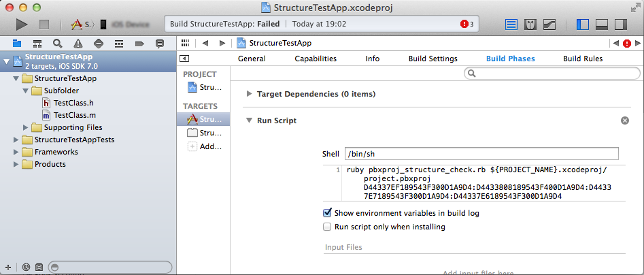Open the related items grid menu
Viewport: 644px width, 275px height.
185,43
